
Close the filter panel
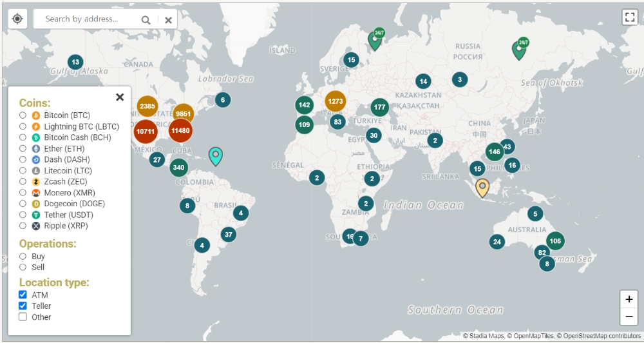[x=120, y=97]
